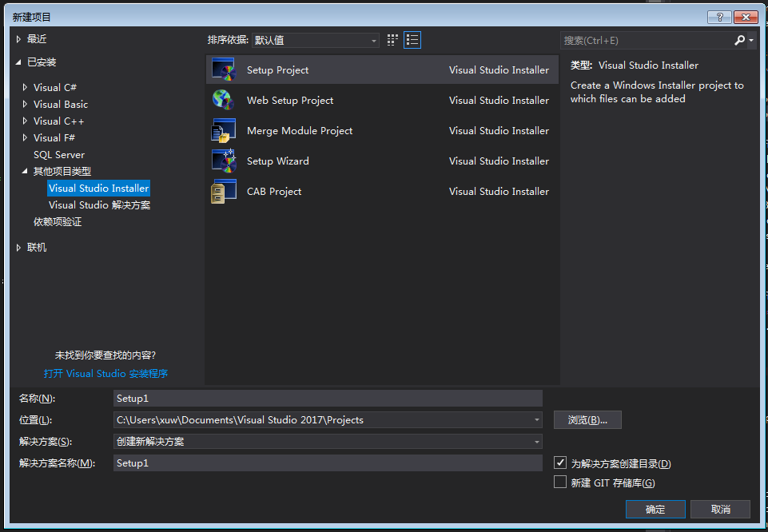Click the solution name input field
Screen dimensions: 768x532
click(328, 463)
